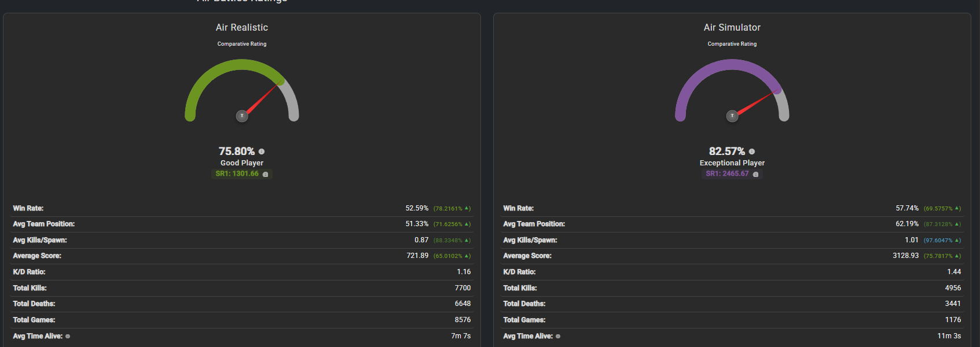The image size is (980, 347).
Task: Click up arrow beside 78.2161% win rate percentile
Action: (467, 208)
